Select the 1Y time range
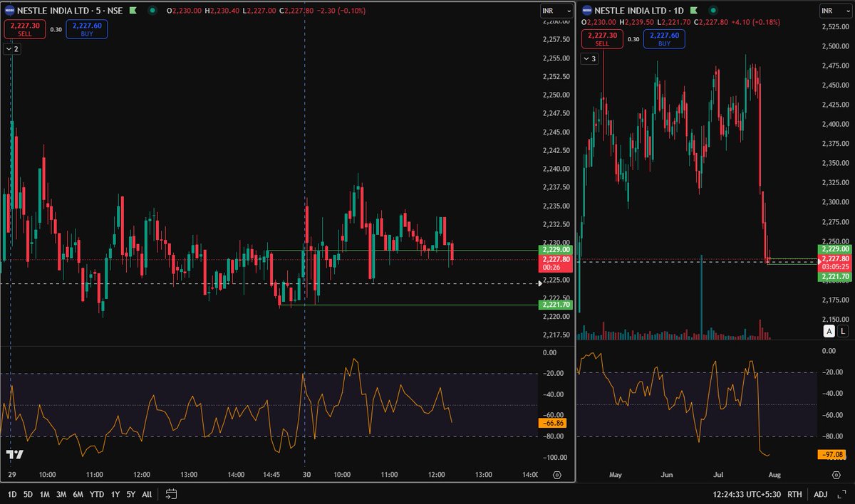Screen dimensions: 855x504 click(x=114, y=493)
